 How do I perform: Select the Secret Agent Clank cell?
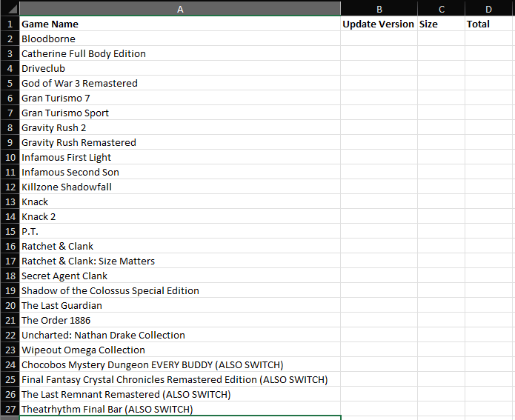(180, 276)
